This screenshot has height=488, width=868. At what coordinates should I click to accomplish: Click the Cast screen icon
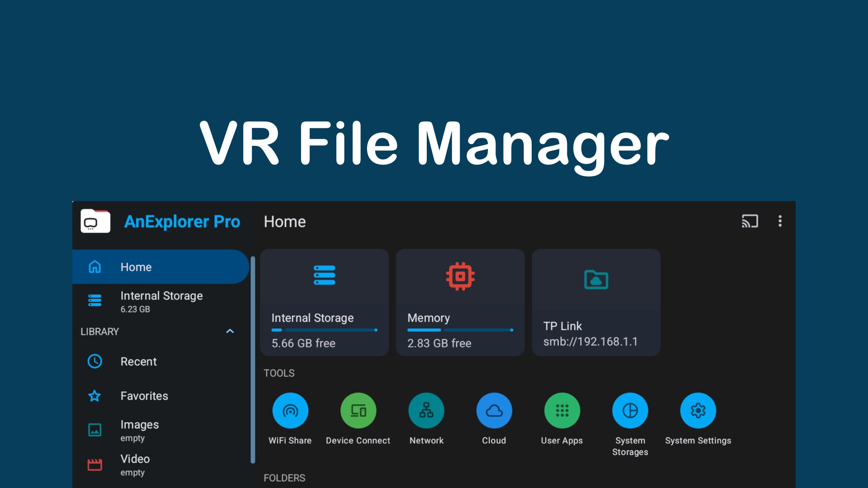(x=750, y=221)
